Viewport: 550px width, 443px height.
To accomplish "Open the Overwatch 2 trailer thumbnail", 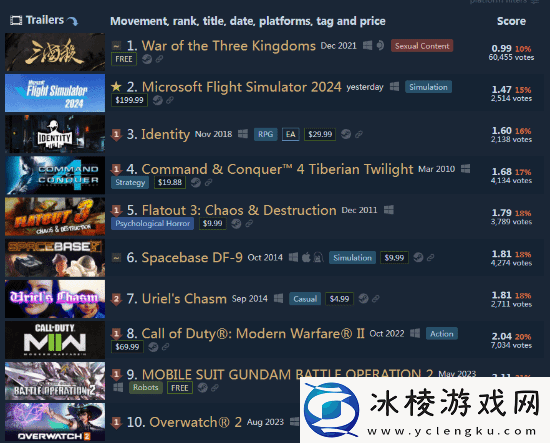I will (x=55, y=422).
